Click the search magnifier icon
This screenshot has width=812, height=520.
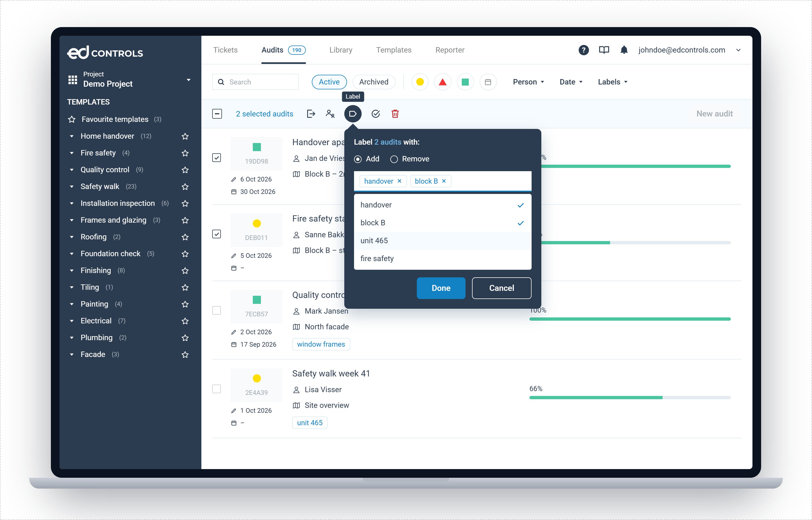click(x=221, y=82)
